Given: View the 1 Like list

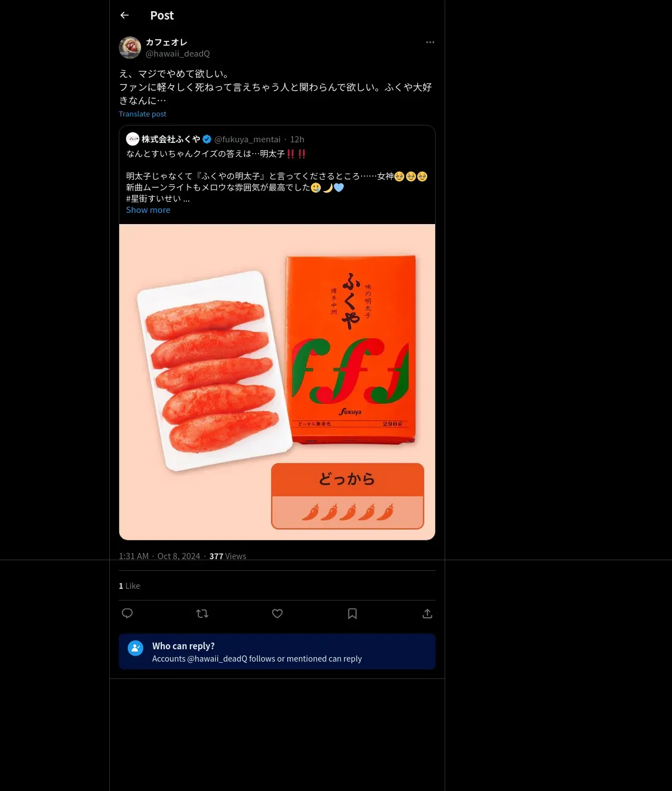Looking at the screenshot, I should pyautogui.click(x=129, y=586).
